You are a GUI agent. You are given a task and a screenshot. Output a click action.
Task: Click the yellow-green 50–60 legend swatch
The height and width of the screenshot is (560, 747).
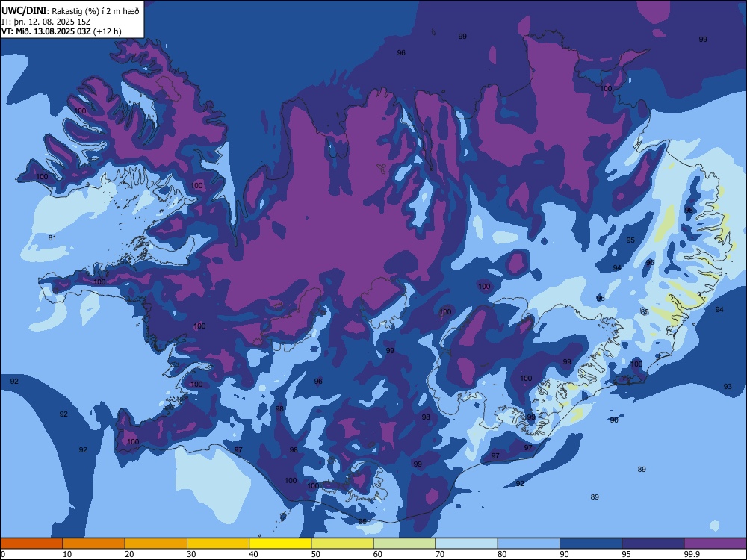click(342, 544)
